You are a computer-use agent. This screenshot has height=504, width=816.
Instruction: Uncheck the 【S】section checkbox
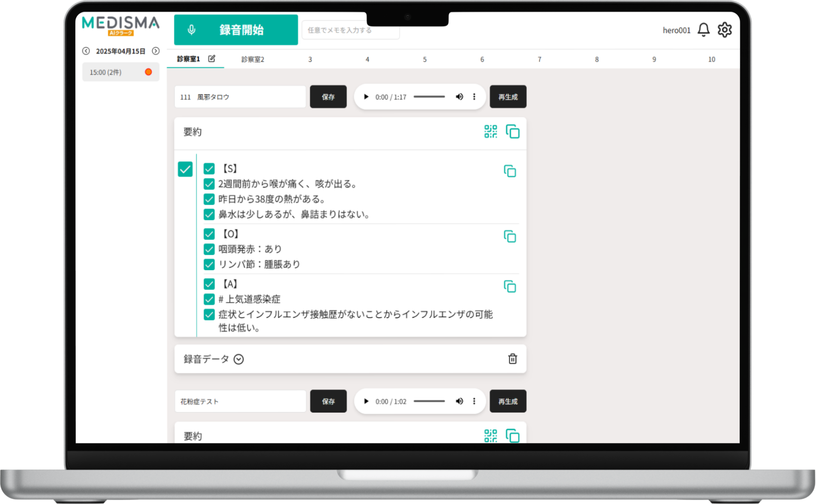point(209,168)
